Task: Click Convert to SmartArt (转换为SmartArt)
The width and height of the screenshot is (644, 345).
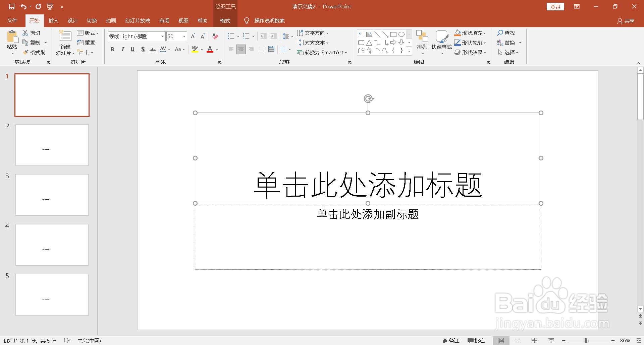Action: pyautogui.click(x=322, y=52)
